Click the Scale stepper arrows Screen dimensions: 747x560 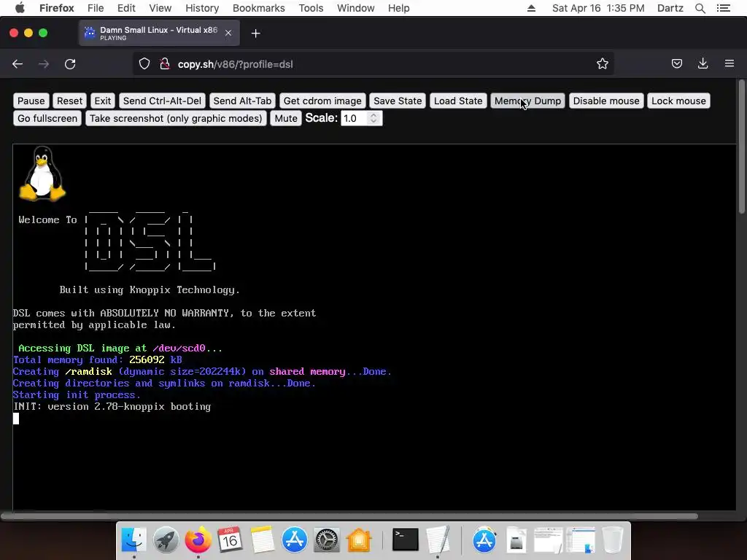point(374,118)
